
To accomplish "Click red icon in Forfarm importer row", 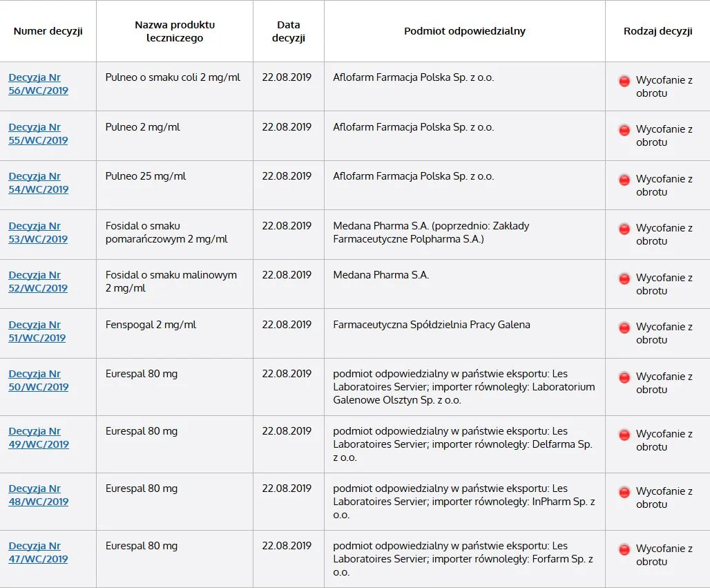I will pos(624,549).
